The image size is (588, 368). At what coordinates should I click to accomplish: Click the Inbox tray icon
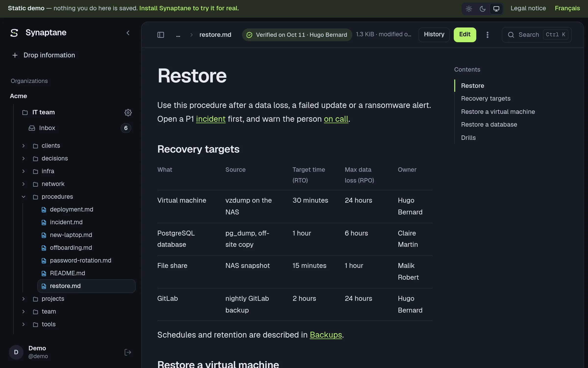[x=32, y=128]
